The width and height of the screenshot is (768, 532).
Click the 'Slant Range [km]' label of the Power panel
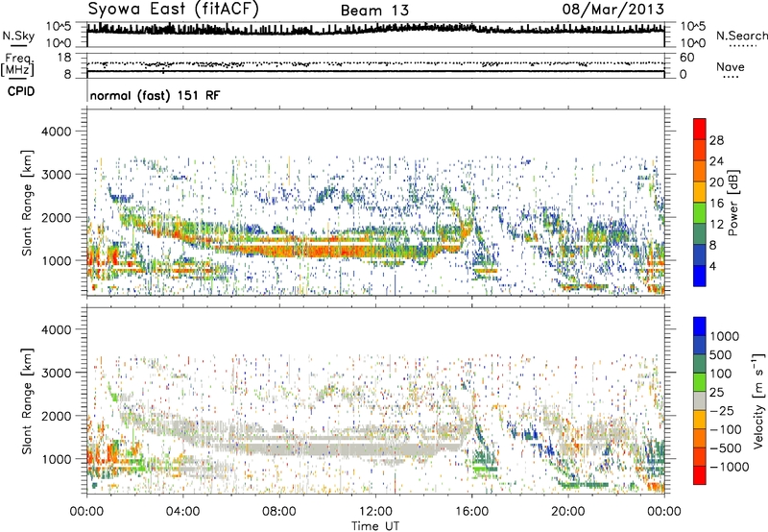[x=27, y=203]
